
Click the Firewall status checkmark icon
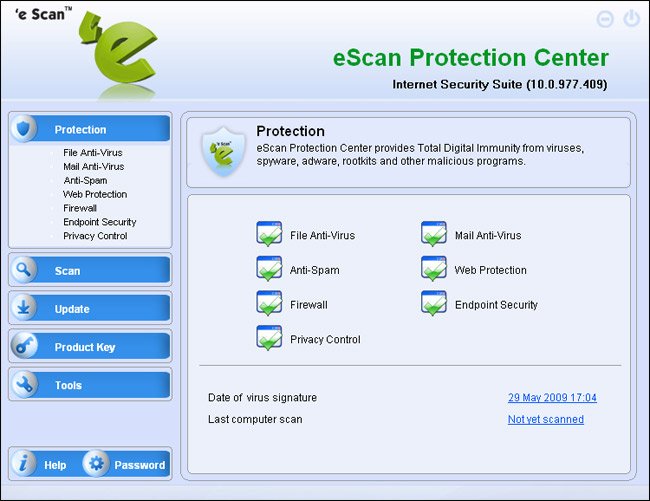pyautogui.click(x=269, y=303)
